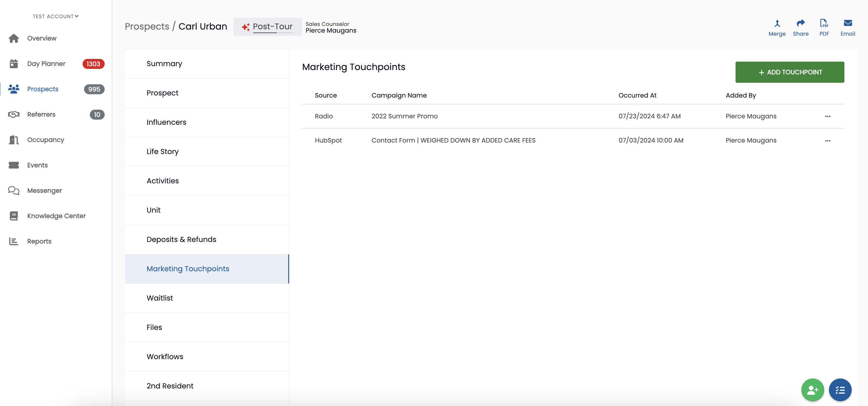Image resolution: width=868 pixels, height=406 pixels.
Task: Open the Post-Tour stage dropdown
Action: click(x=268, y=27)
